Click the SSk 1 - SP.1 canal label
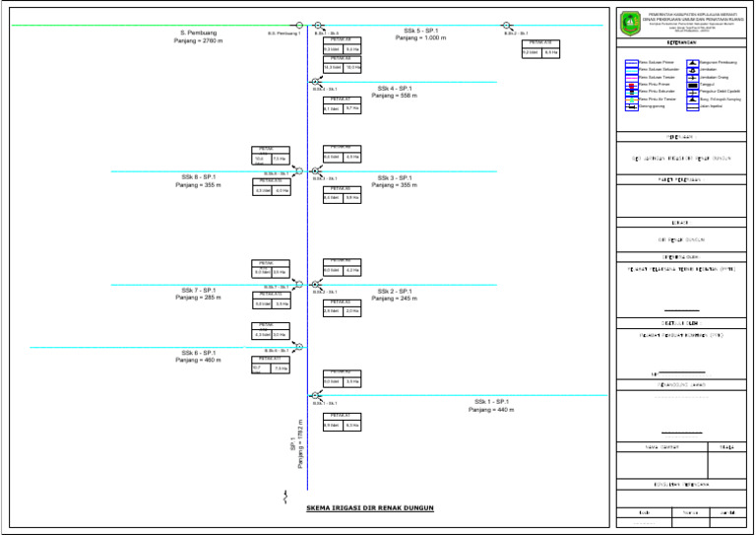Screen dimensions: 756x535 click(490, 402)
